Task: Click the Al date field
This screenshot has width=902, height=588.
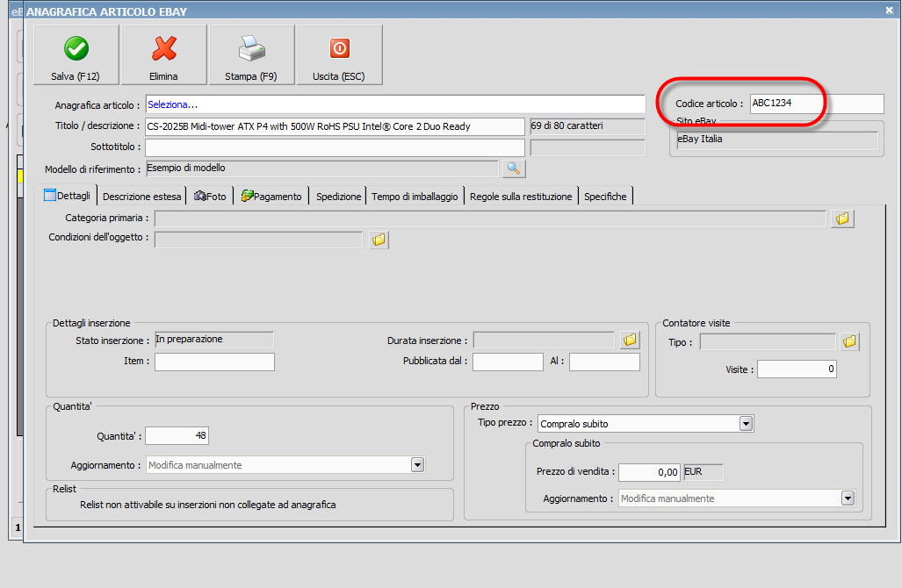Action: pyautogui.click(x=604, y=362)
